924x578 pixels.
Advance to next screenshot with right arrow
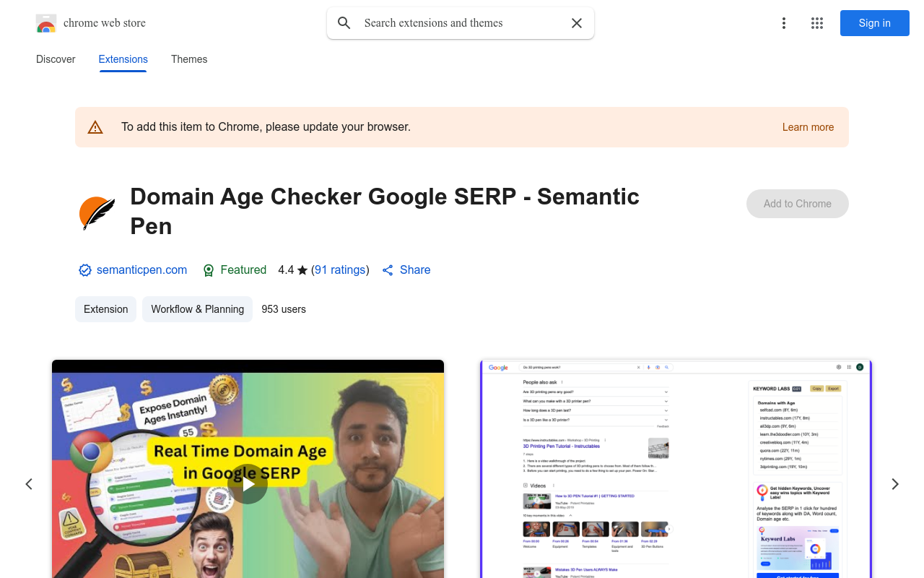(x=895, y=484)
